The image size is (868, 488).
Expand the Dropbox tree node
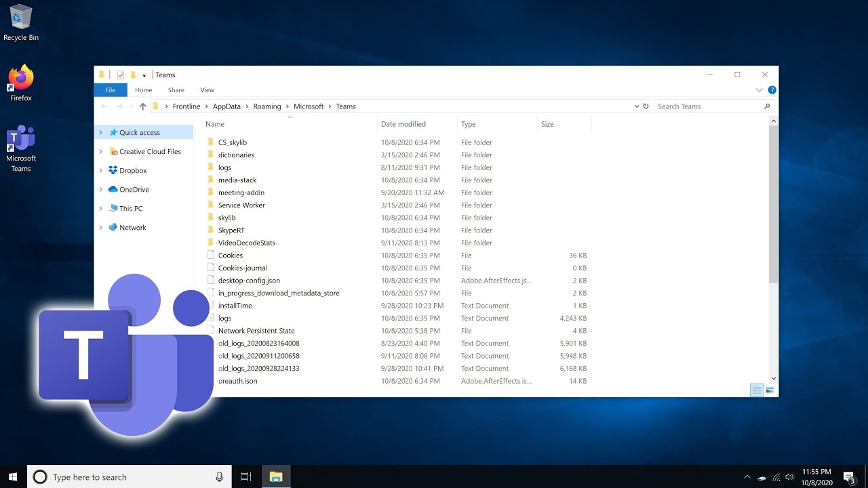(x=101, y=171)
